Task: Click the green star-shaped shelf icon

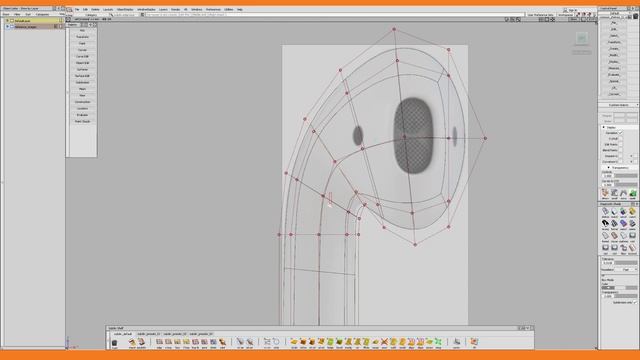Action: point(438,342)
